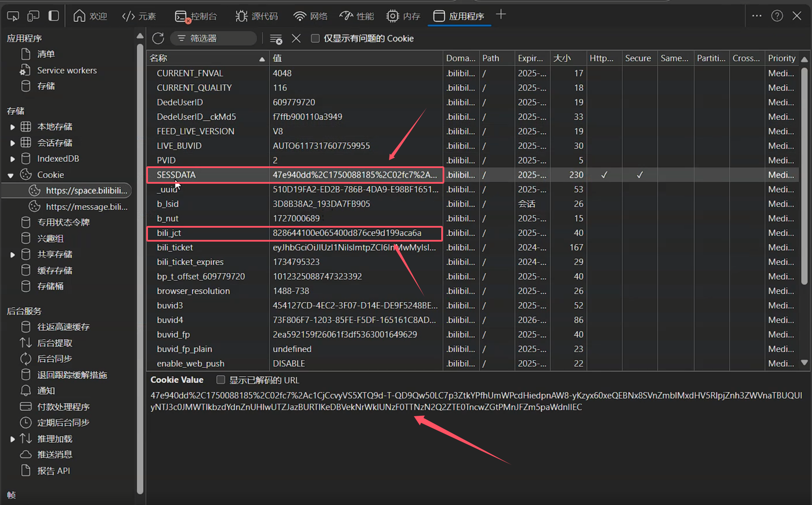Expand the 共享存储 tree node

[12, 255]
